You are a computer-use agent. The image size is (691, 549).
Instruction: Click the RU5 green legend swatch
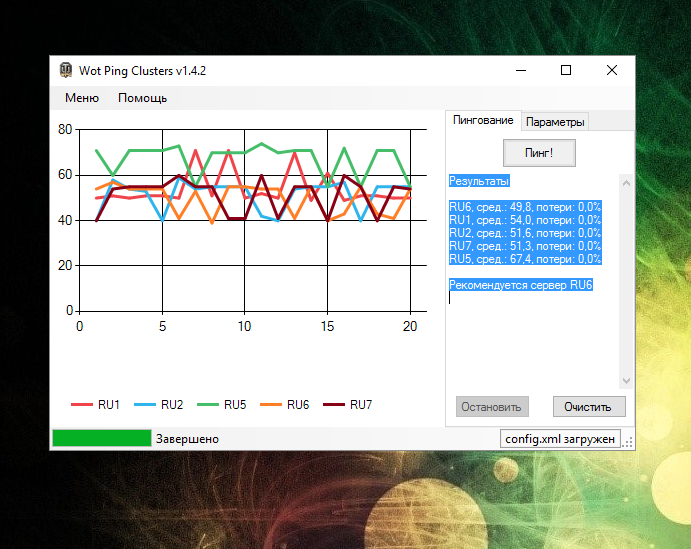tap(208, 405)
